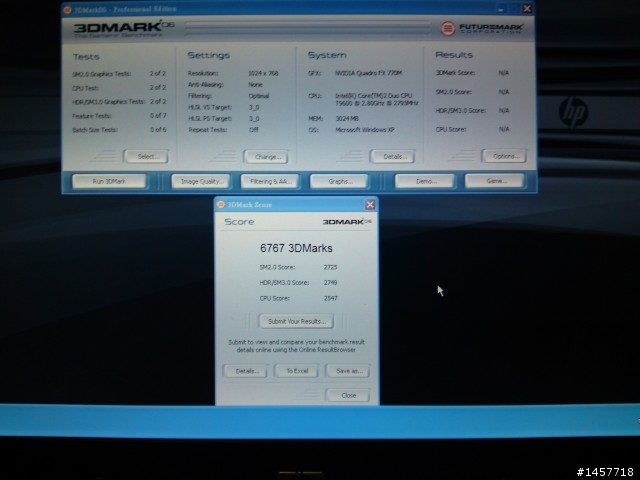Viewport: 640px width, 480px height.
Task: Click the SM2.0 Score value 2725
Action: (x=330, y=267)
